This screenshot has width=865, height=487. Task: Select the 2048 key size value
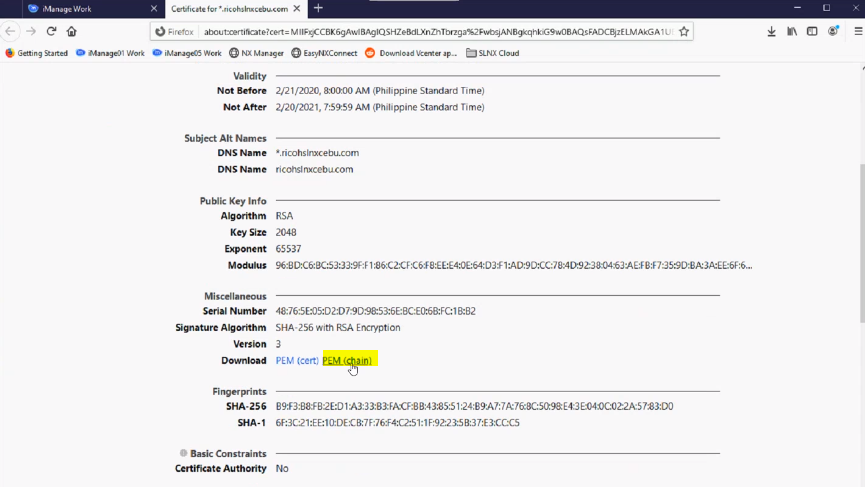coord(286,232)
